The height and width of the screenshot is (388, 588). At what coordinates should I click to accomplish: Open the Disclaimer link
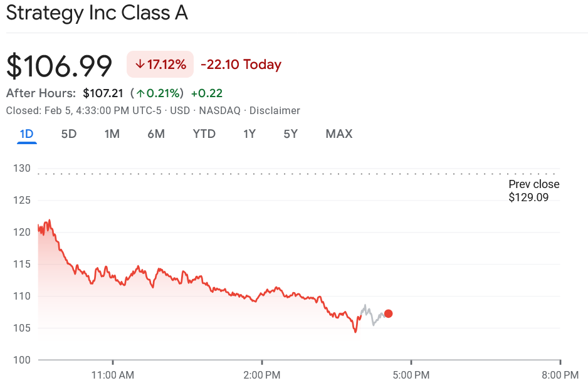coord(275,110)
